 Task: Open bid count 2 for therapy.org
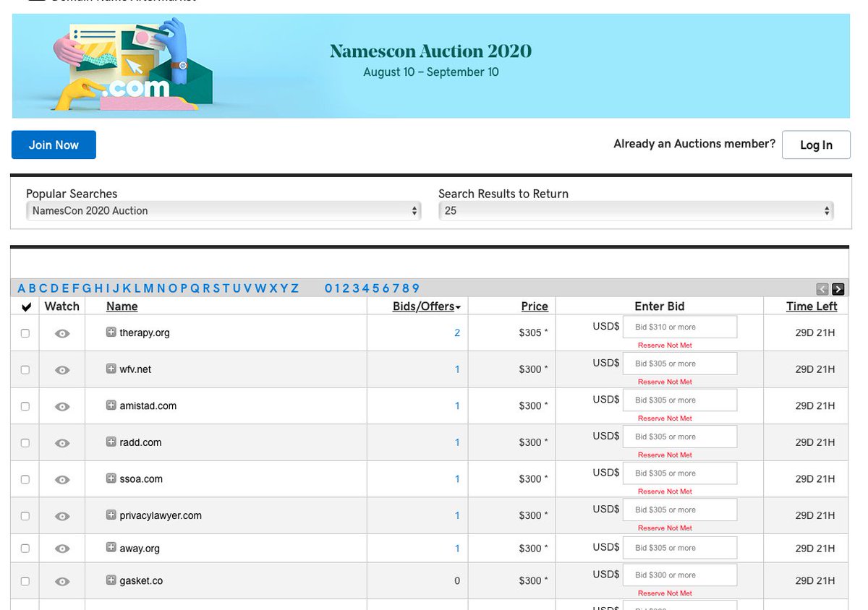[457, 333]
